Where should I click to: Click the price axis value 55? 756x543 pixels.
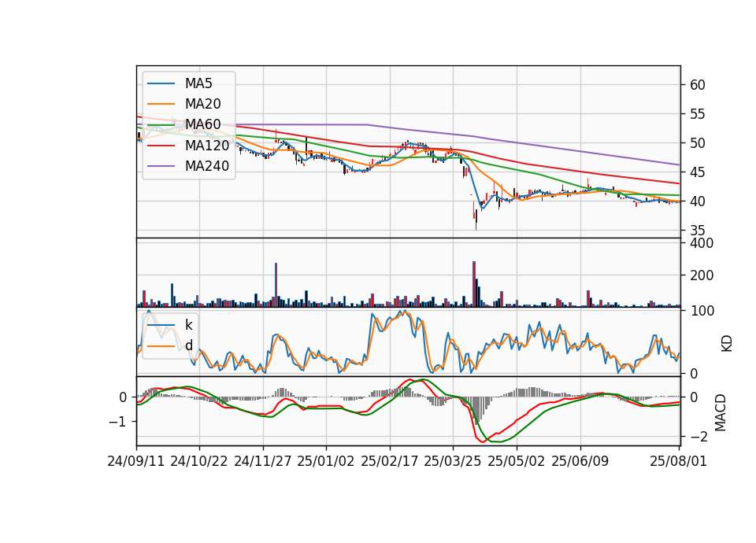(x=697, y=114)
